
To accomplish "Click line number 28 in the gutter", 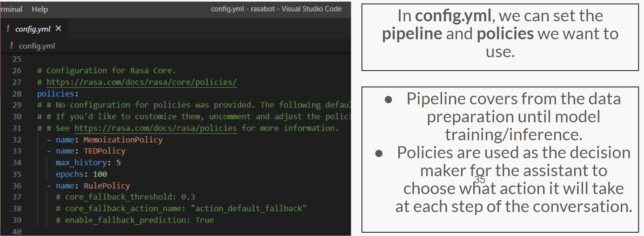I will [17, 94].
